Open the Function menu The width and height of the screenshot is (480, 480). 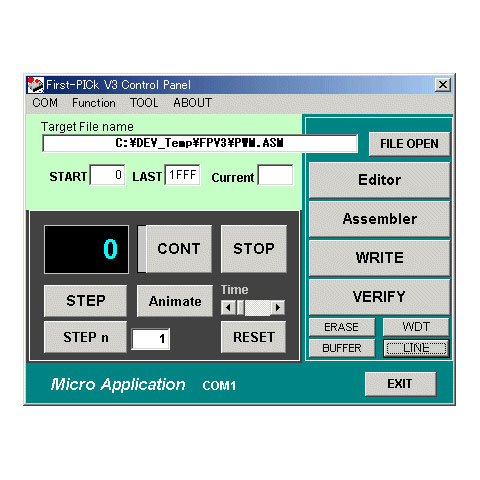tap(94, 103)
